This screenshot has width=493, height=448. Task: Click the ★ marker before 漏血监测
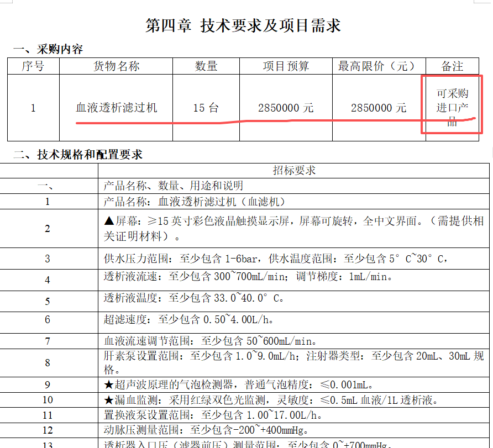coord(109,399)
